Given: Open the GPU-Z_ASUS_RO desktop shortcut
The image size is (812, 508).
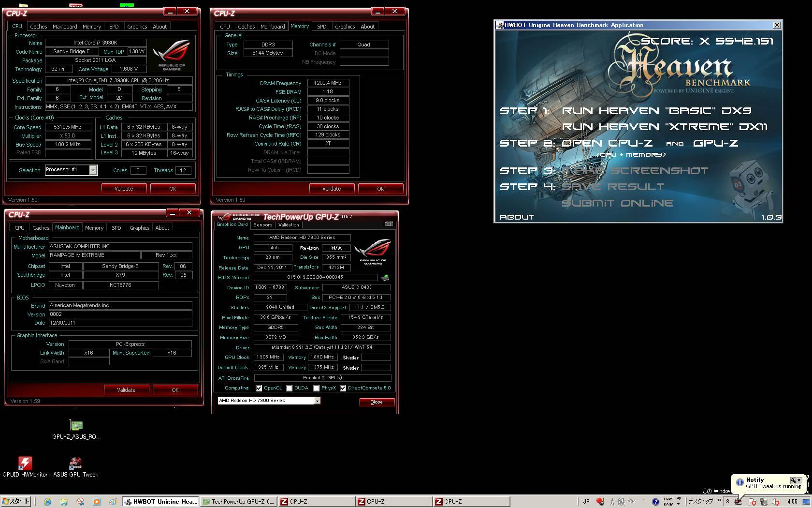Looking at the screenshot, I should click(75, 430).
